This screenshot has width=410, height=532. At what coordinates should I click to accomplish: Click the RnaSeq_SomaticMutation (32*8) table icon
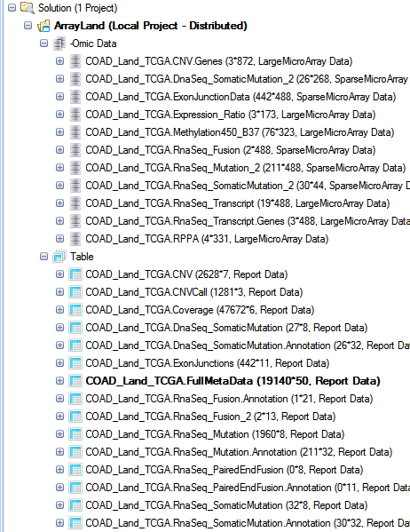click(75, 504)
